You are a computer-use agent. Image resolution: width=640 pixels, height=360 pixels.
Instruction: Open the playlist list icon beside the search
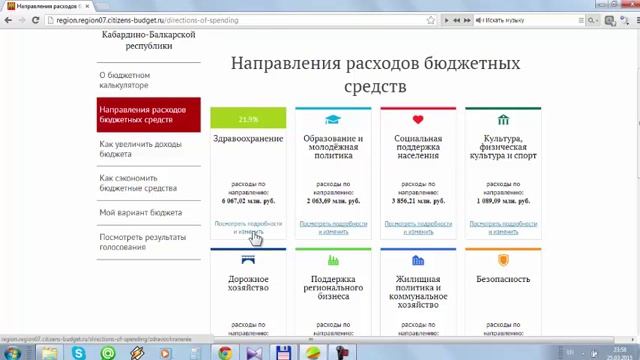[x=581, y=20]
